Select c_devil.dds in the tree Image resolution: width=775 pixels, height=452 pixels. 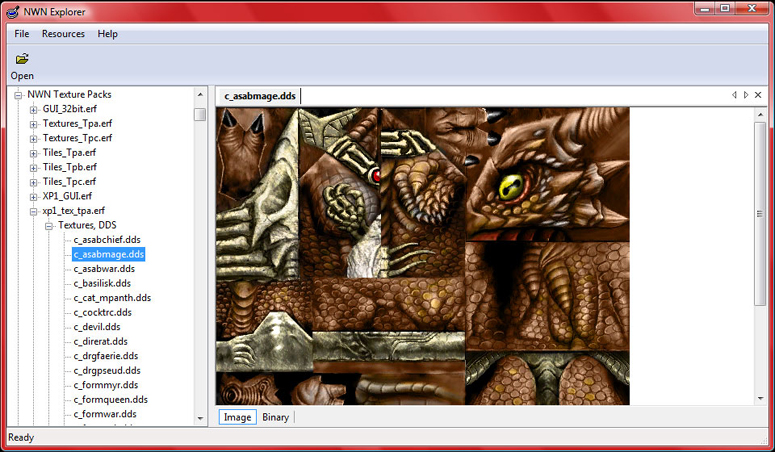pyautogui.click(x=97, y=326)
